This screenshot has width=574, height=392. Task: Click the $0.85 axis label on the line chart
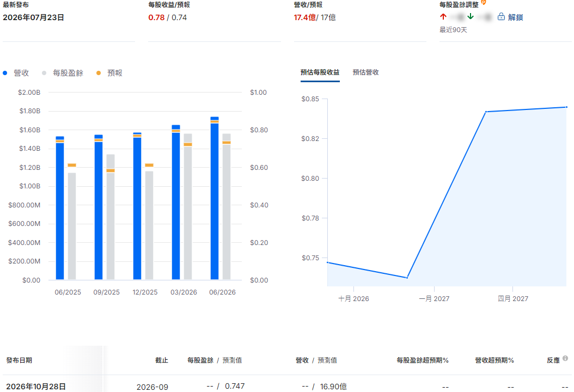click(x=310, y=99)
